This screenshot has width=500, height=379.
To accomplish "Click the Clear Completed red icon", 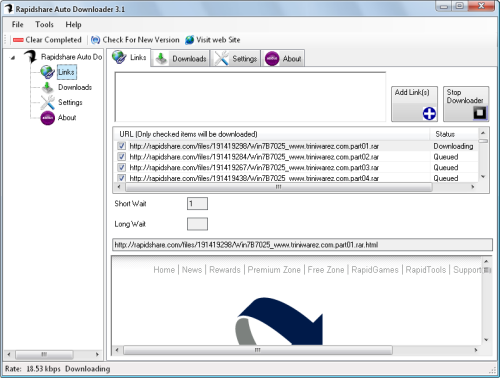I will 18,40.
